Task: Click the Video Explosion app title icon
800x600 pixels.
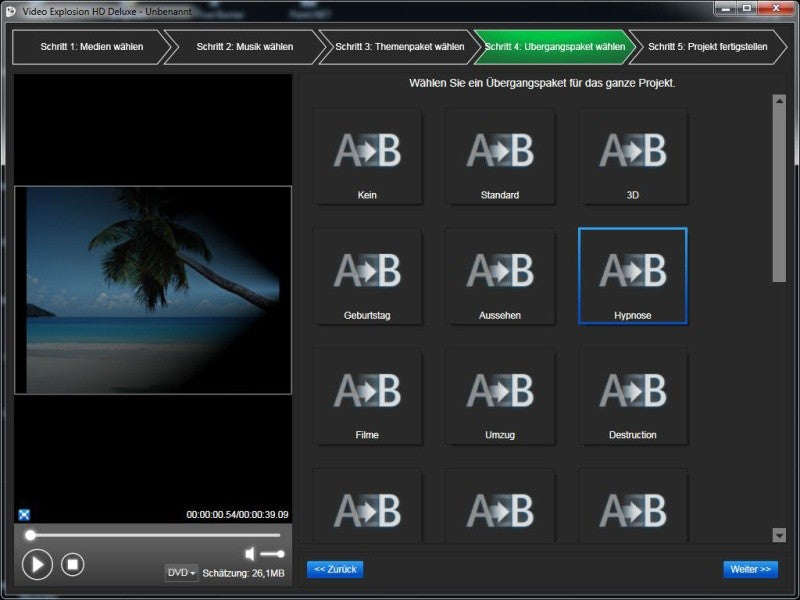Action: tap(10, 11)
